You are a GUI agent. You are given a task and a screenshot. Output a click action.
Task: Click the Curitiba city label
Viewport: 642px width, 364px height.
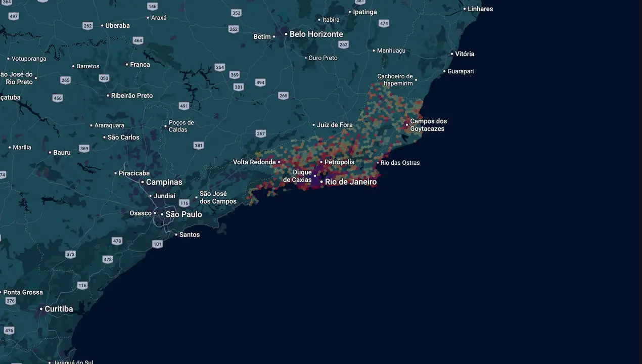coord(59,309)
